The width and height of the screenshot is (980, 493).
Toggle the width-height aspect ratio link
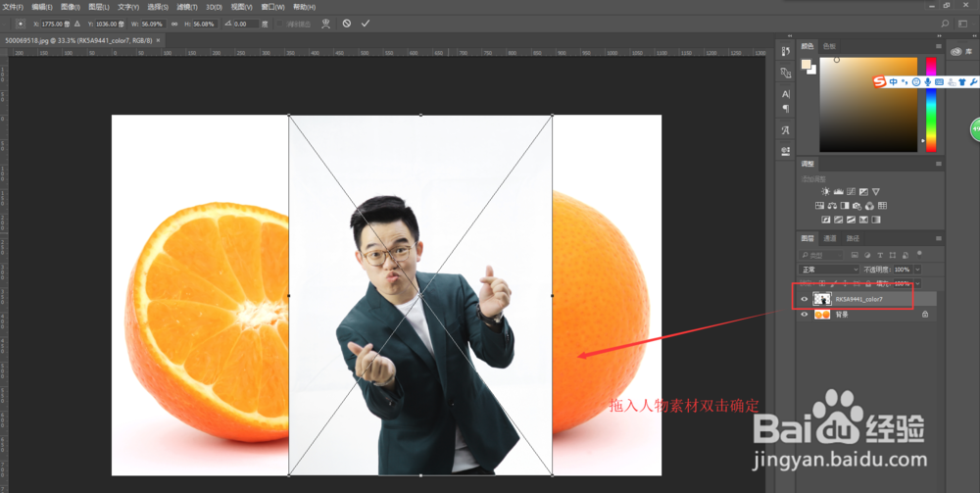pos(174,24)
